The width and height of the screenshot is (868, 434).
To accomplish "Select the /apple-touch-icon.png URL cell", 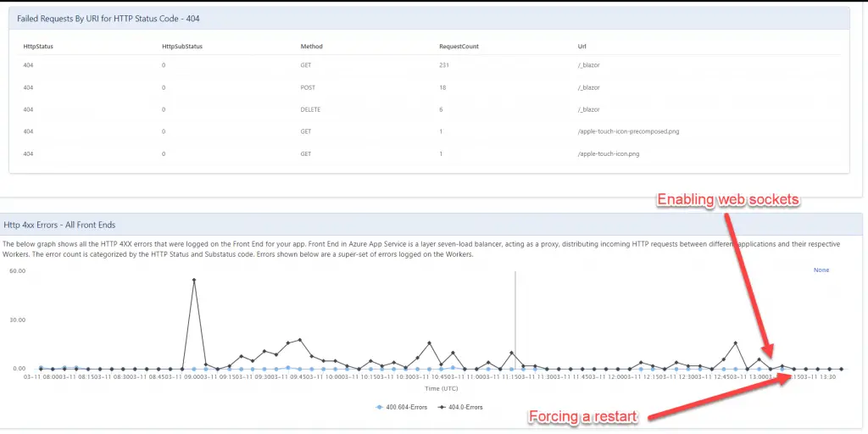I will click(x=608, y=153).
